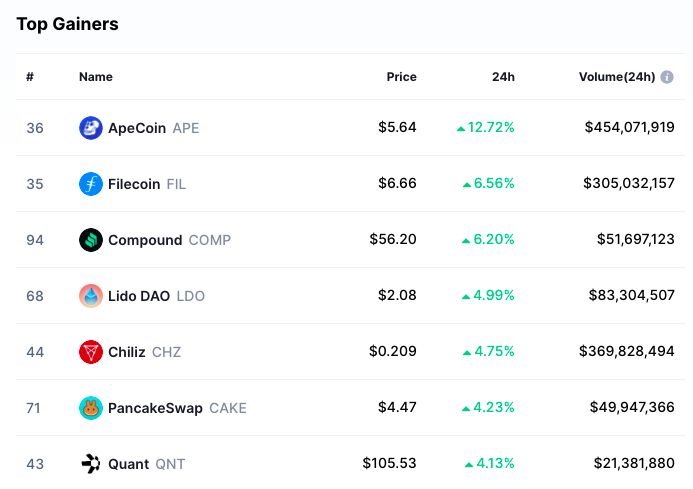Click the ApeCoin logo icon
The height and width of the screenshot is (489, 693).
(x=91, y=128)
